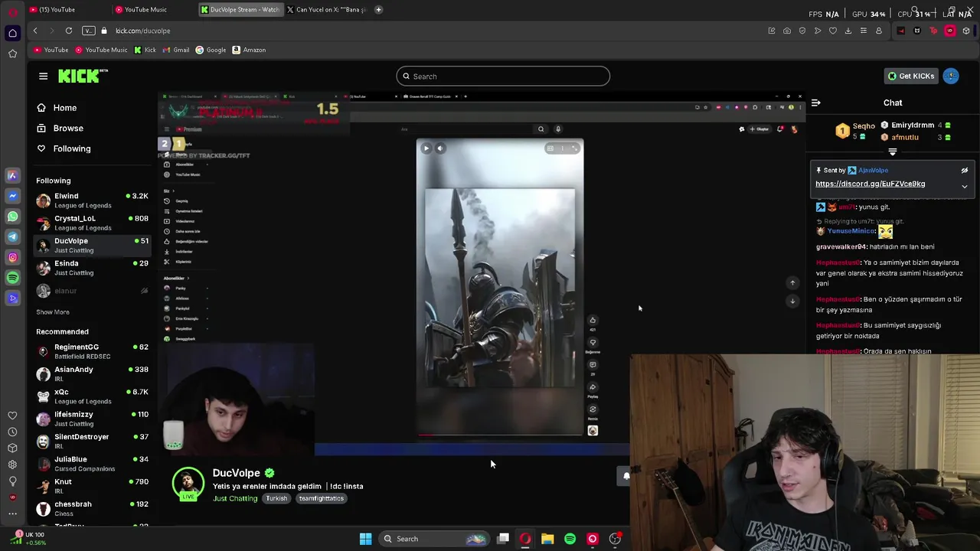Click next-short down arrow in stream
980x551 pixels.
792,301
